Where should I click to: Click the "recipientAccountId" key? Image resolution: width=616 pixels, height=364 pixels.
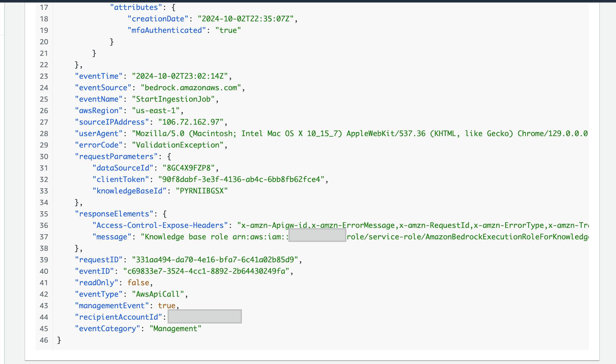(119, 317)
